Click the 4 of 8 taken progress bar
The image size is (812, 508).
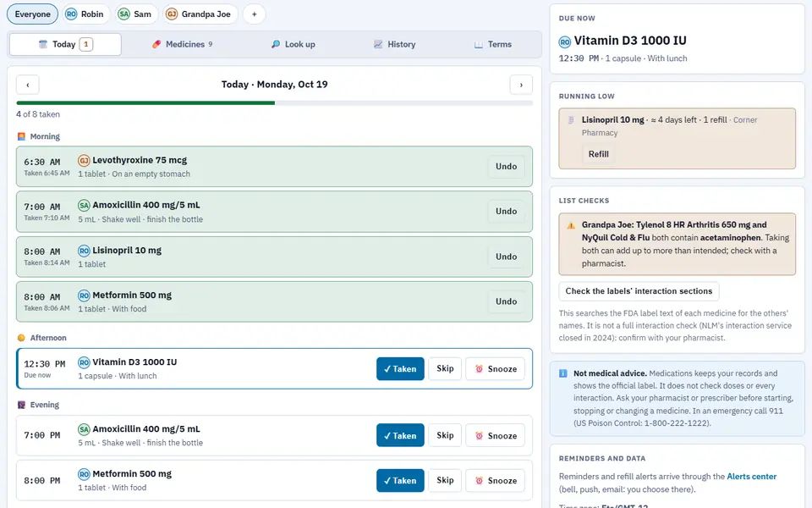(274, 103)
